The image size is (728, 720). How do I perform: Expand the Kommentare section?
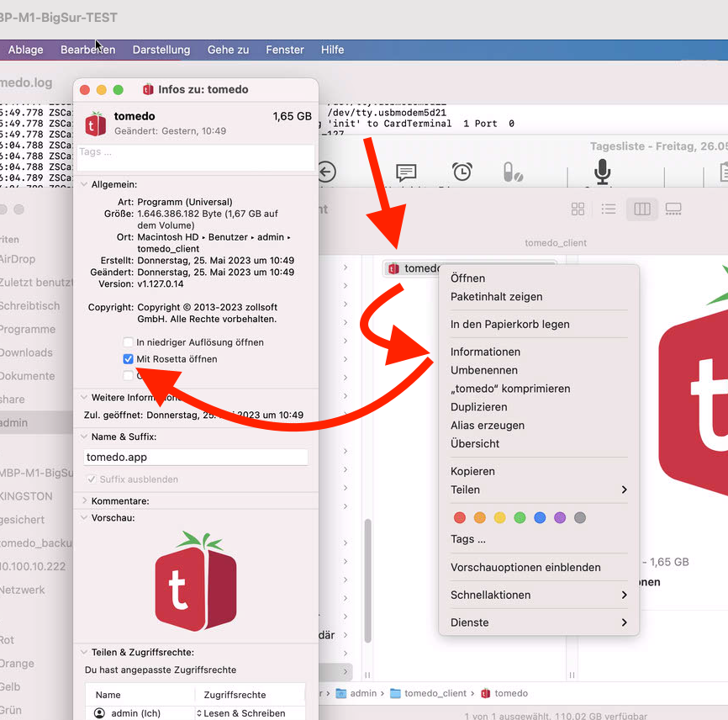click(x=84, y=500)
